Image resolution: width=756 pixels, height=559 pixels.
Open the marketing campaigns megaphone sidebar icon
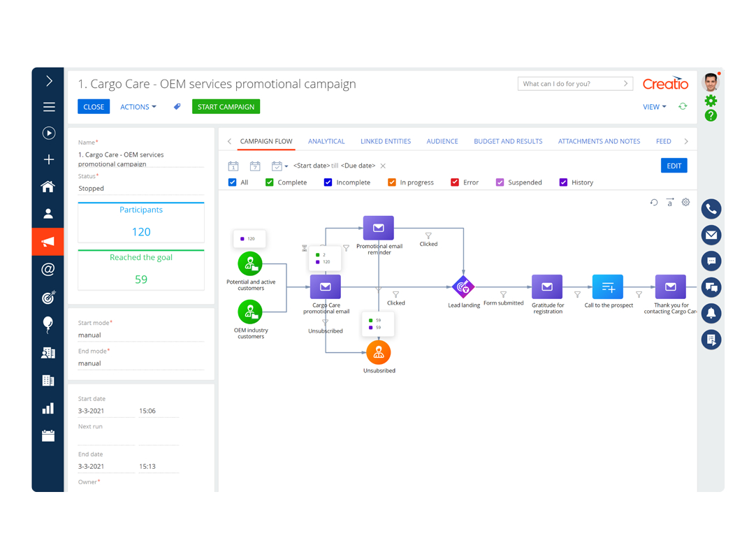pos(48,242)
